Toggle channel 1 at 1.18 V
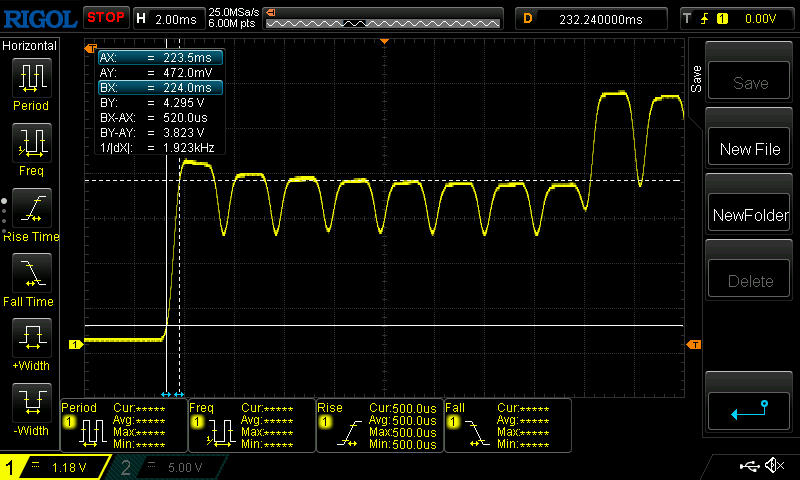This screenshot has height=480, width=800. coord(55,467)
